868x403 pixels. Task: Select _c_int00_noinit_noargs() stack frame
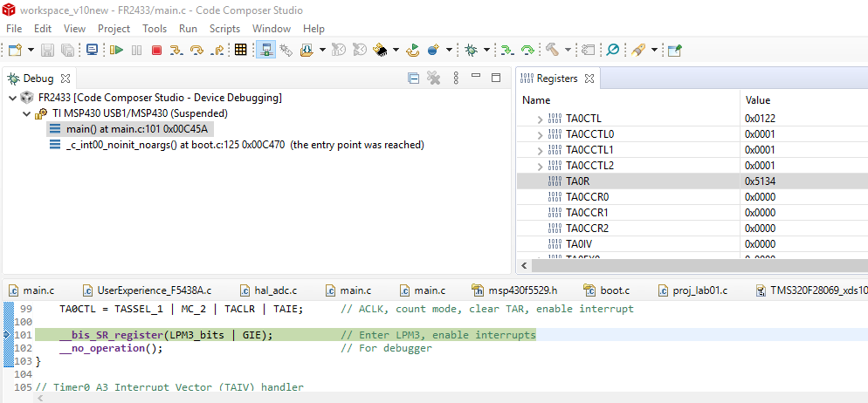(237, 145)
